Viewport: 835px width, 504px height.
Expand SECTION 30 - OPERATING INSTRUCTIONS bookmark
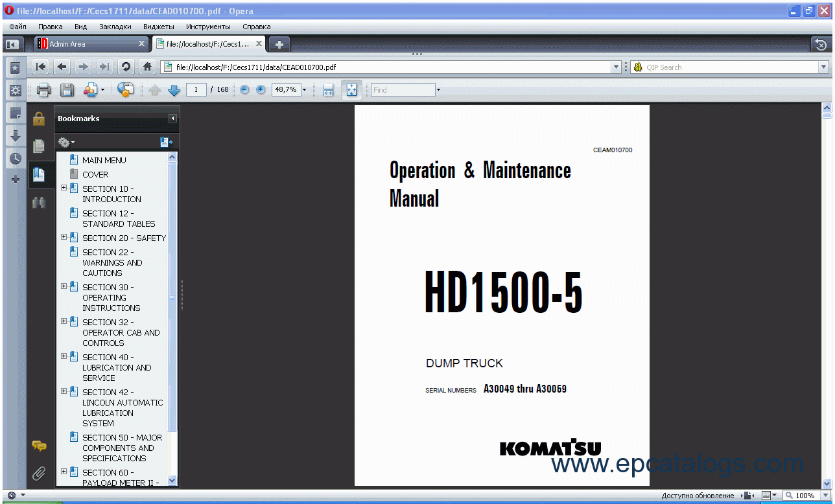(x=64, y=286)
